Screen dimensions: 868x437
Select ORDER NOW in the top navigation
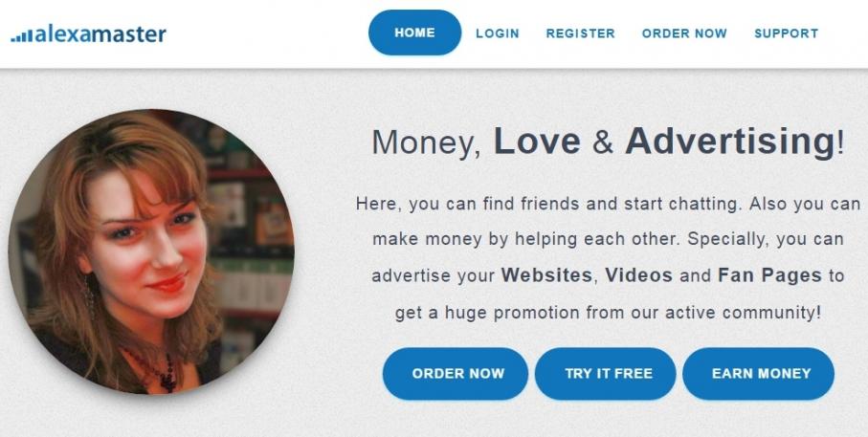click(684, 33)
